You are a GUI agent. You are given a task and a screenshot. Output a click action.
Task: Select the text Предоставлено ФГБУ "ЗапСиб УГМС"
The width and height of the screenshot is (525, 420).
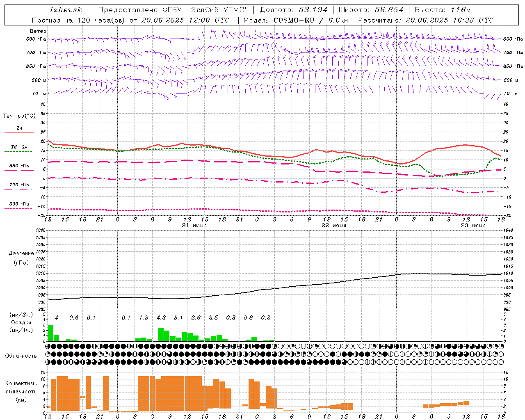point(173,10)
